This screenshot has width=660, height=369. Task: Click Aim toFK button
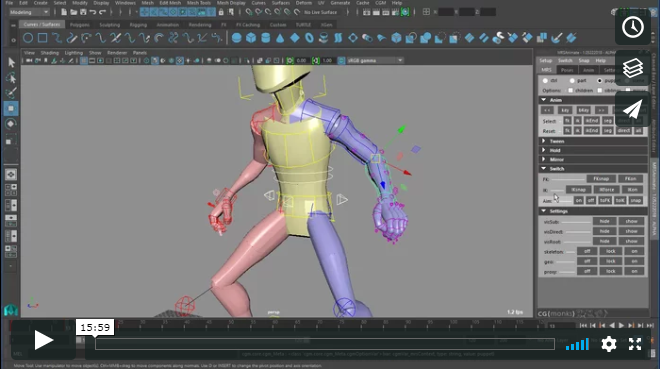604,201
